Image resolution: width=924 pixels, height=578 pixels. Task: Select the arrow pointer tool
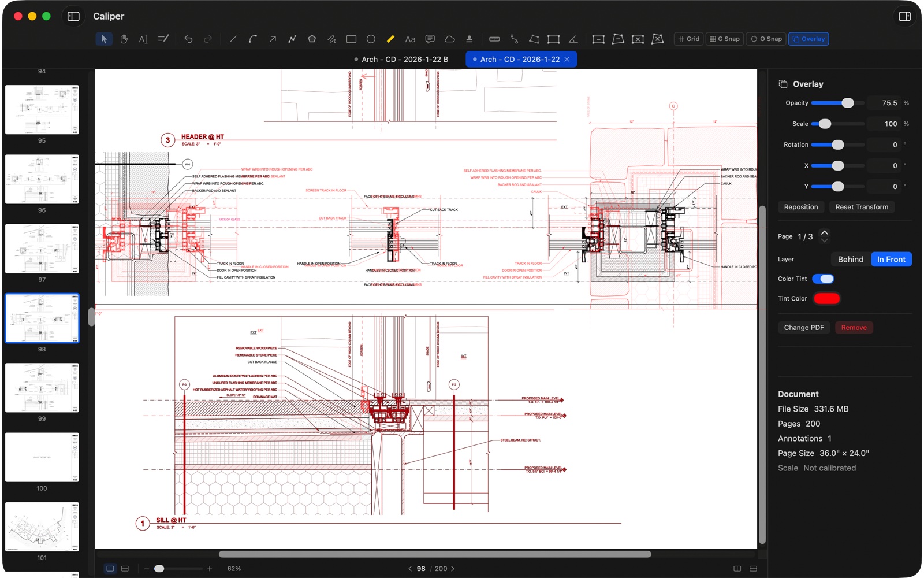click(104, 39)
